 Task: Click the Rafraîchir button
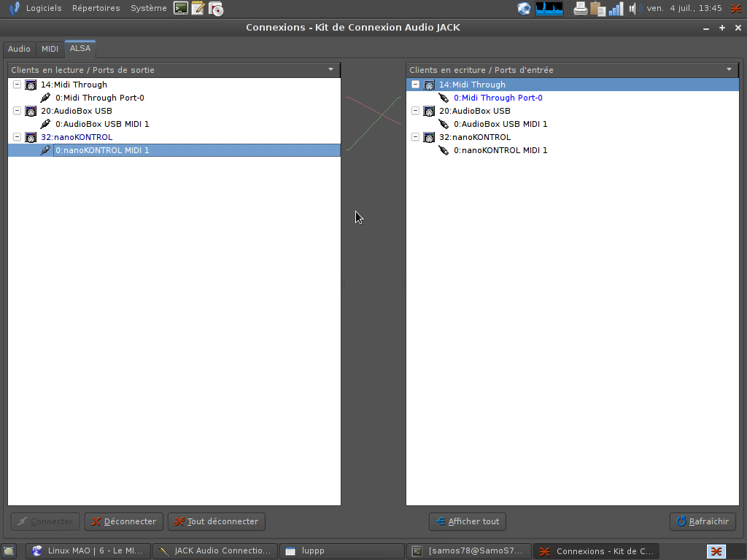point(703,521)
